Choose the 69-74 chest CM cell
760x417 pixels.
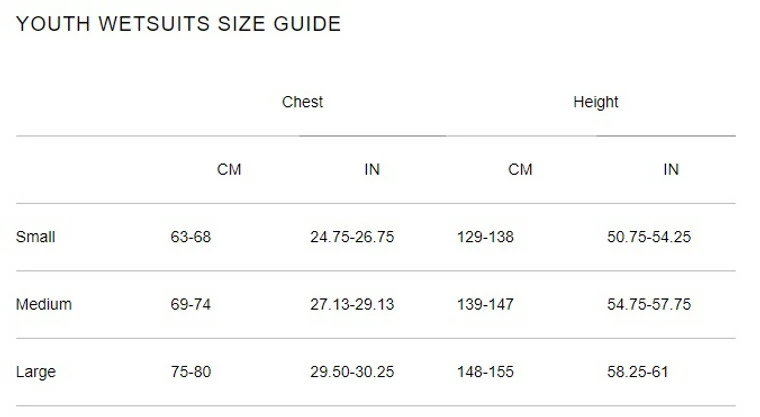pos(191,304)
